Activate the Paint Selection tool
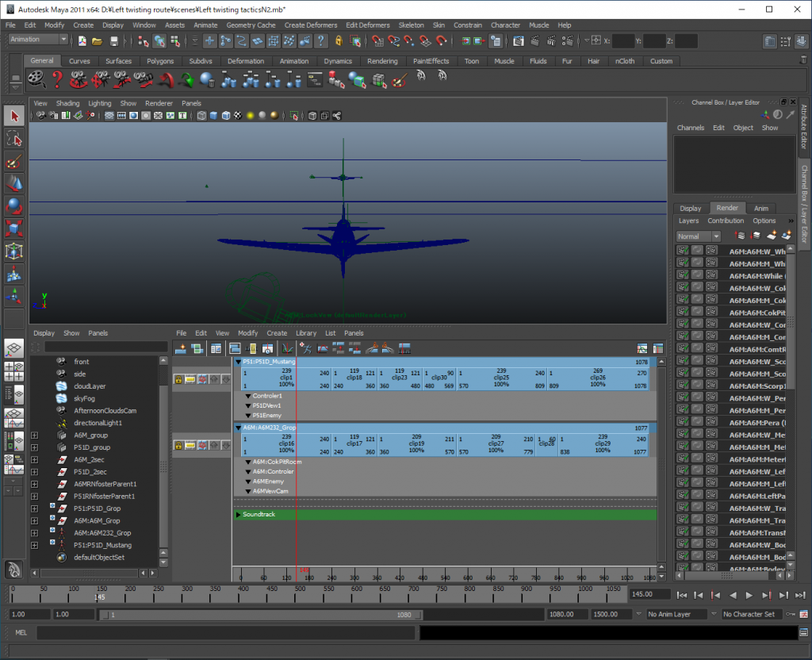The height and width of the screenshot is (660, 812). coord(14,162)
